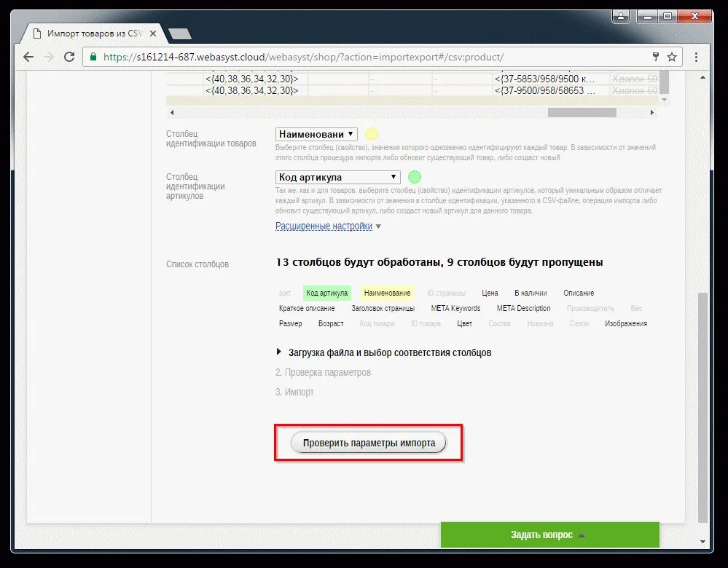This screenshot has width=728, height=568.
Task: Close the Импорт товаров из CSV tab
Action: (153, 33)
